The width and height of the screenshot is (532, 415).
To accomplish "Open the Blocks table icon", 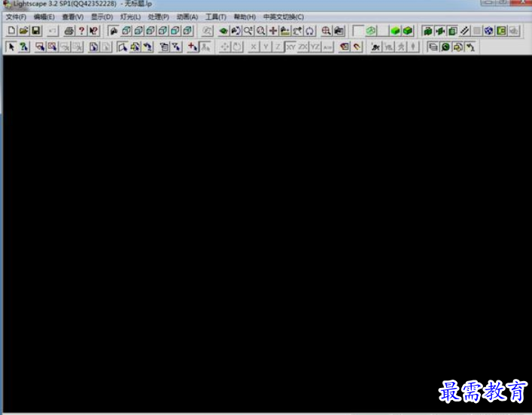I will (458, 47).
